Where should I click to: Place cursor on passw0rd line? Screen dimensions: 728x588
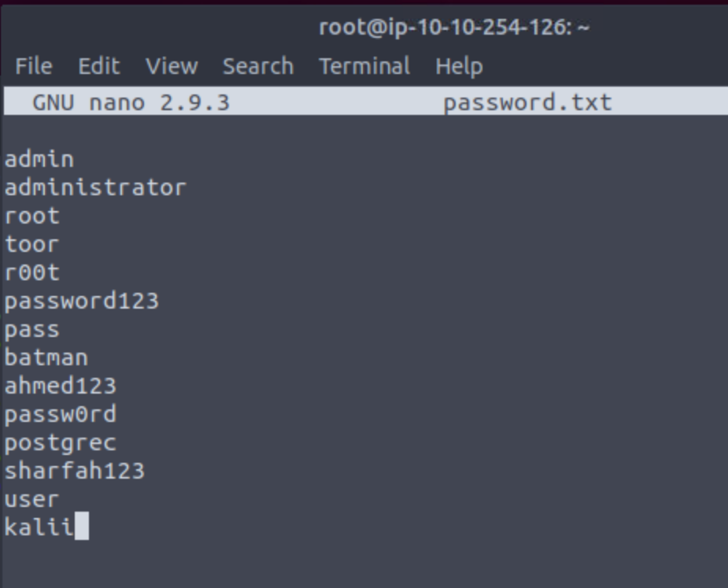pyautogui.click(x=61, y=415)
